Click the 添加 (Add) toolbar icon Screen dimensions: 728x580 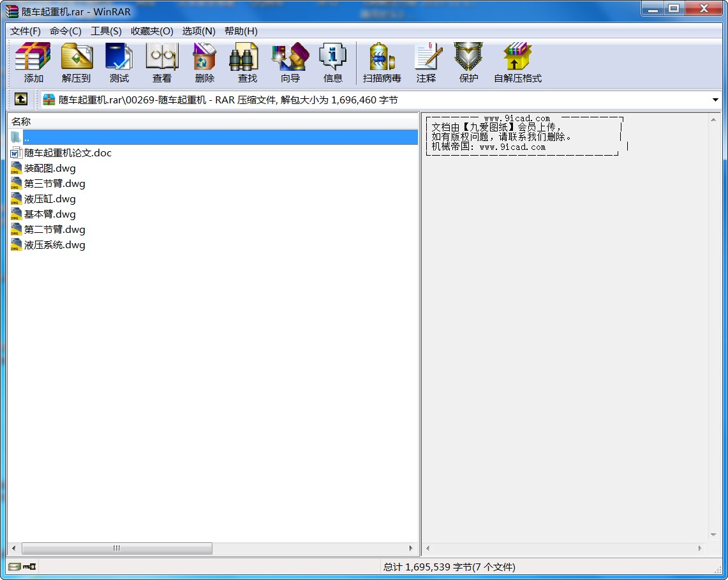33,63
